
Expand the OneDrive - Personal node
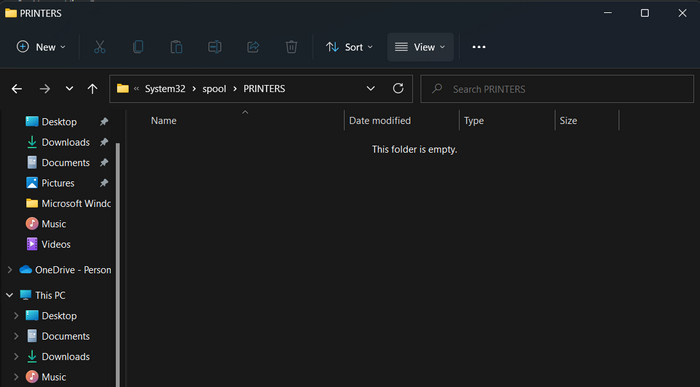coord(10,270)
